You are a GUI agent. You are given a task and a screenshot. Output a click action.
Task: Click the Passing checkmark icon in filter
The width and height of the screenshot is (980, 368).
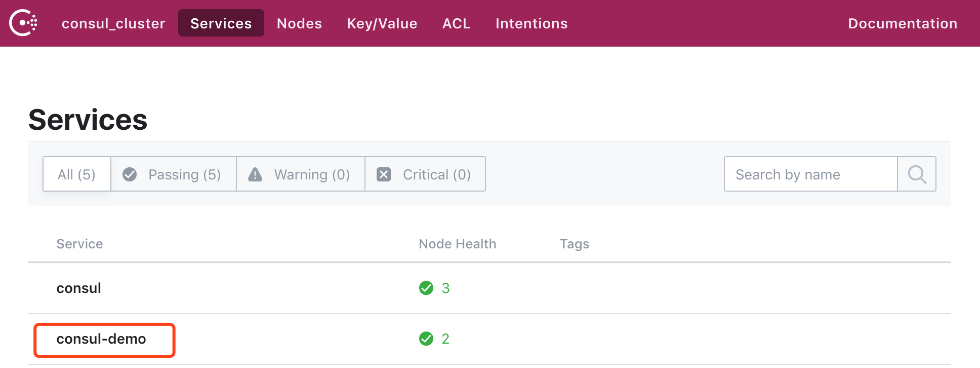(130, 174)
